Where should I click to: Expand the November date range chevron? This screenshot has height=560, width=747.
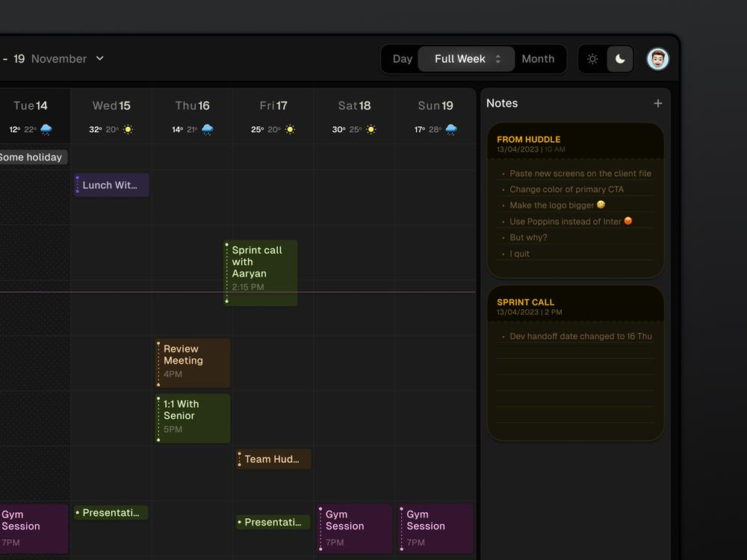pos(100,58)
